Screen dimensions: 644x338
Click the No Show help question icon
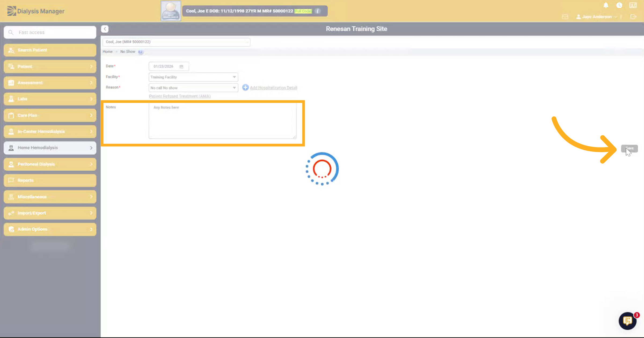point(141,52)
